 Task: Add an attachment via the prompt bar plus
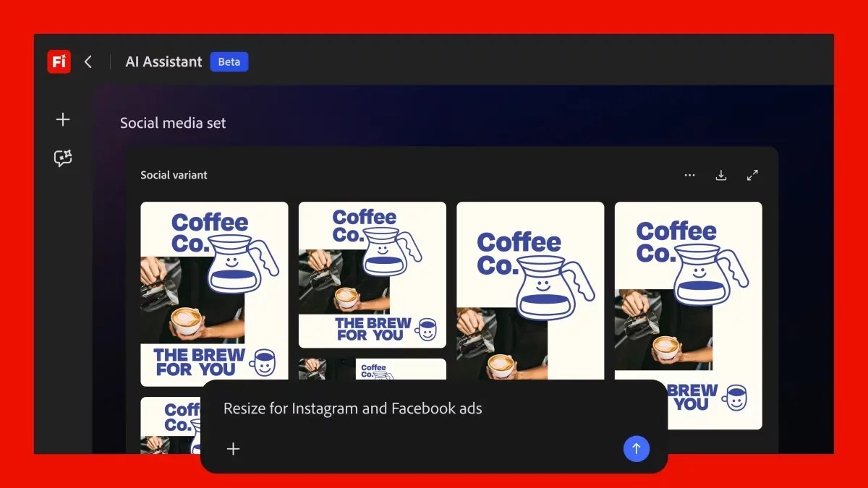pyautogui.click(x=233, y=449)
